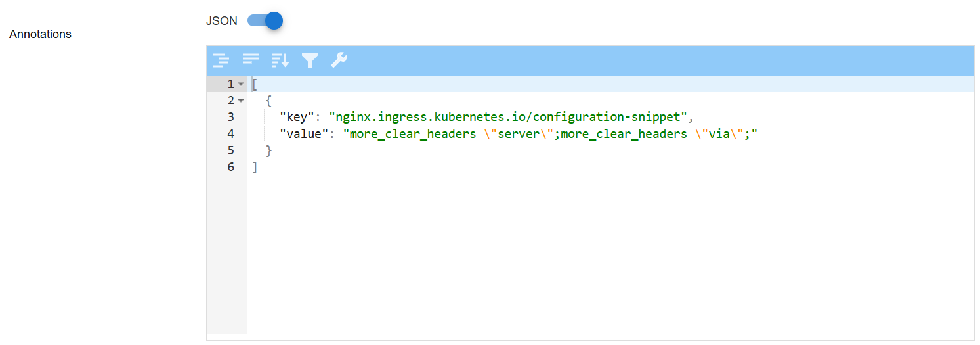Click the compact JSON icon
This screenshot has height=345, width=980.
tap(251, 60)
